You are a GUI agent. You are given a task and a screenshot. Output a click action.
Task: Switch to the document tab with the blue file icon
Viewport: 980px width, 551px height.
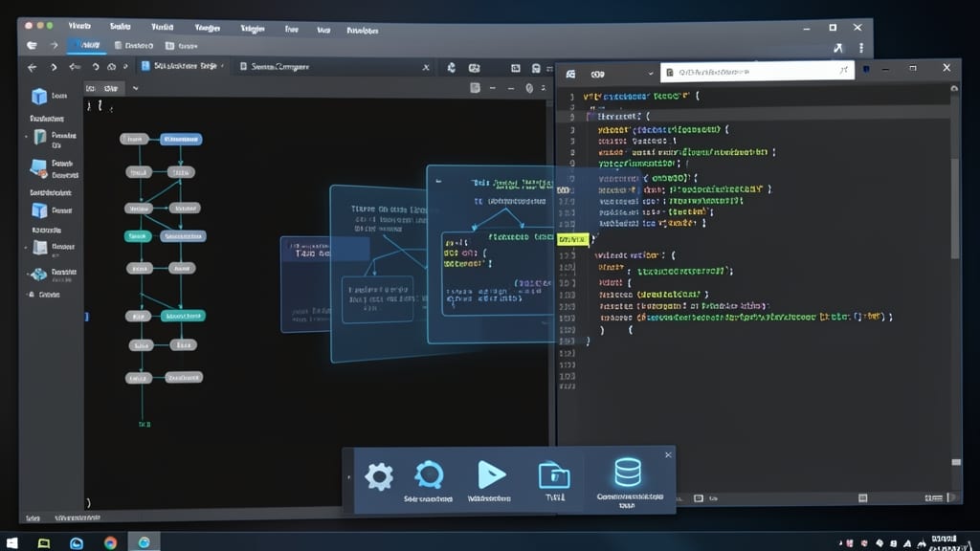[183, 66]
